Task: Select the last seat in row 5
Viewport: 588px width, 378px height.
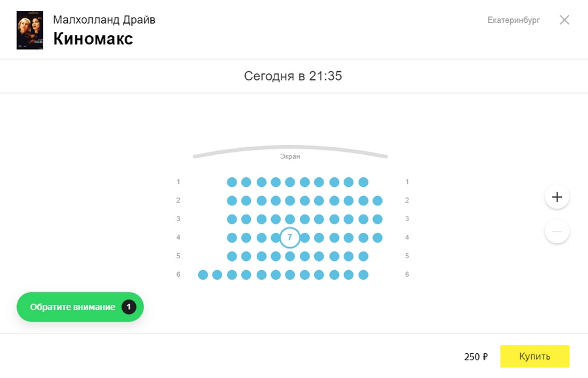Action: coord(363,256)
